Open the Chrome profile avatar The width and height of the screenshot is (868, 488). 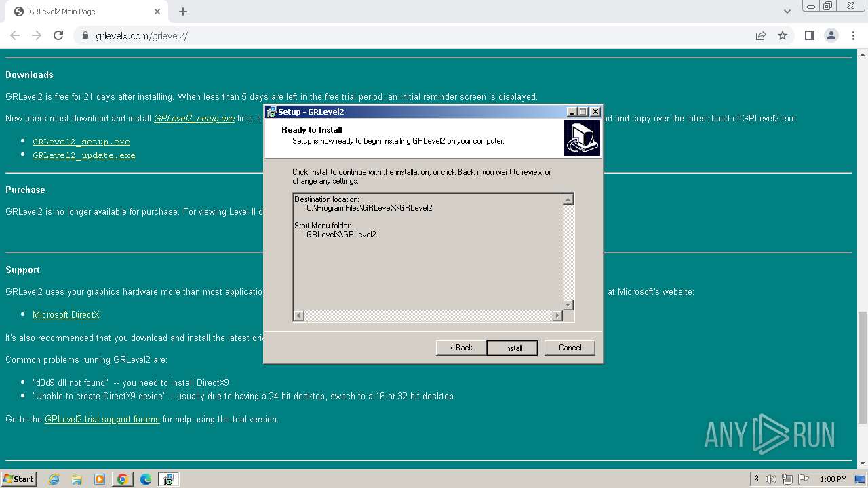pyautogui.click(x=831, y=35)
